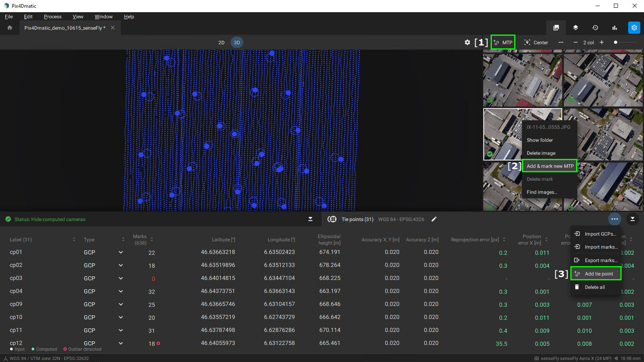Open the quality report chart icon
644x362 pixels.
click(x=614, y=28)
